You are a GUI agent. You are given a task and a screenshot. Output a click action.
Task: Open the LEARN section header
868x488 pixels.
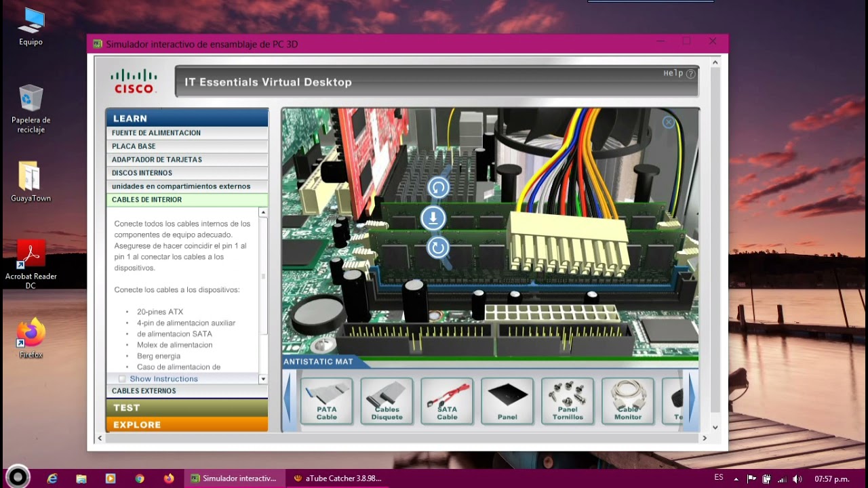tap(186, 118)
